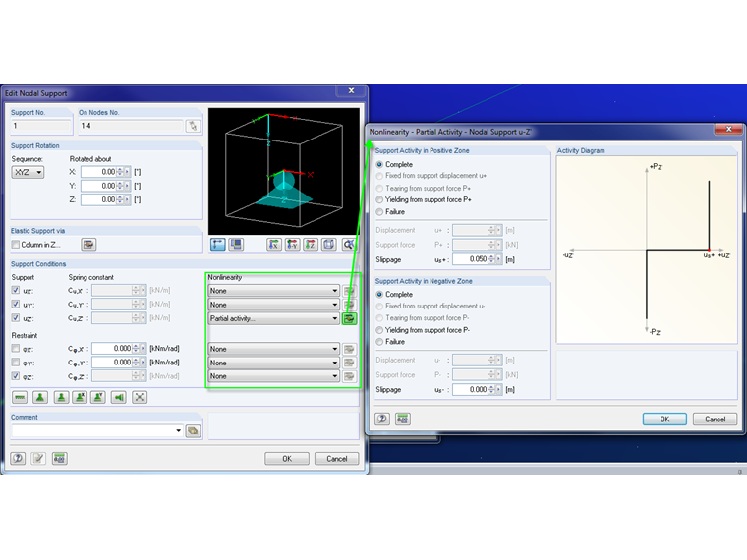Click the rotation Z angle input field

click(99, 199)
